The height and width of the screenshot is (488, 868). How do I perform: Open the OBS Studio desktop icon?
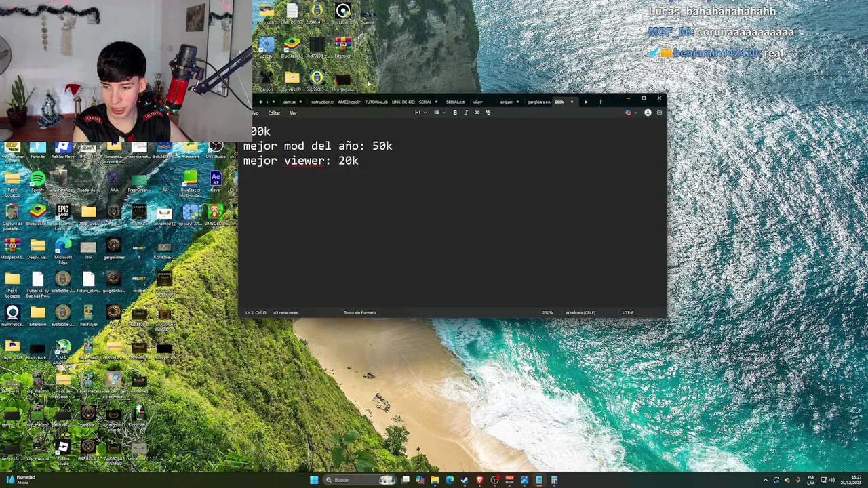(x=216, y=150)
